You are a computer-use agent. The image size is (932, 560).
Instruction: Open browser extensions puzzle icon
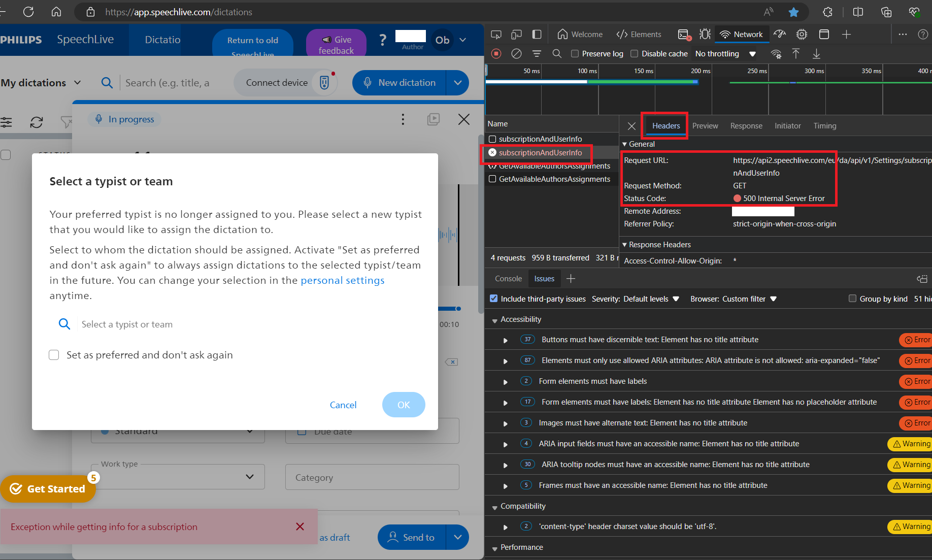point(827,12)
